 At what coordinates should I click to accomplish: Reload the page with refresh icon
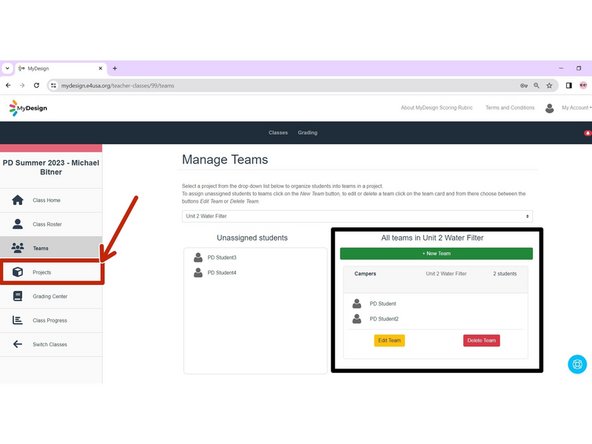click(x=36, y=85)
